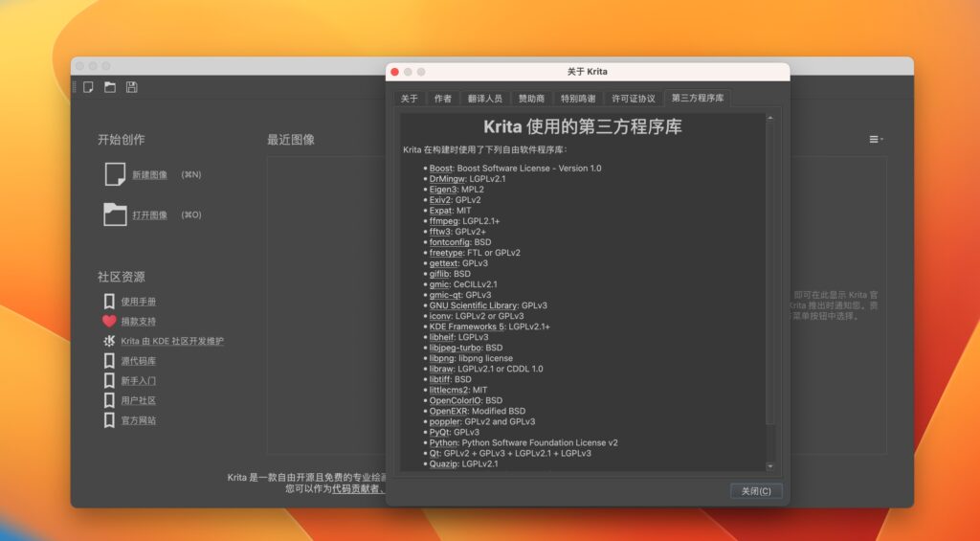Screen dimensions: 980x541
Task: Open the hamburger menu near recent images
Action: pyautogui.click(x=876, y=140)
